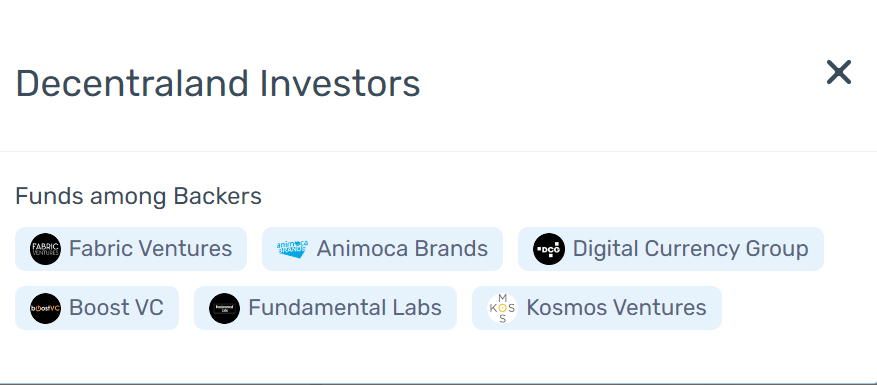Screen dimensions: 877x385
Task: Click the Funds among Backers heading
Action: 138,196
